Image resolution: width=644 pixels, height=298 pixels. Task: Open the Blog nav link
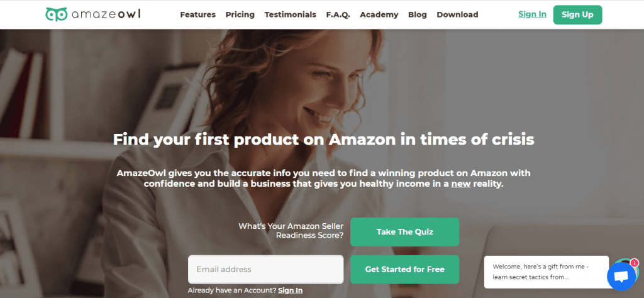[x=418, y=15]
